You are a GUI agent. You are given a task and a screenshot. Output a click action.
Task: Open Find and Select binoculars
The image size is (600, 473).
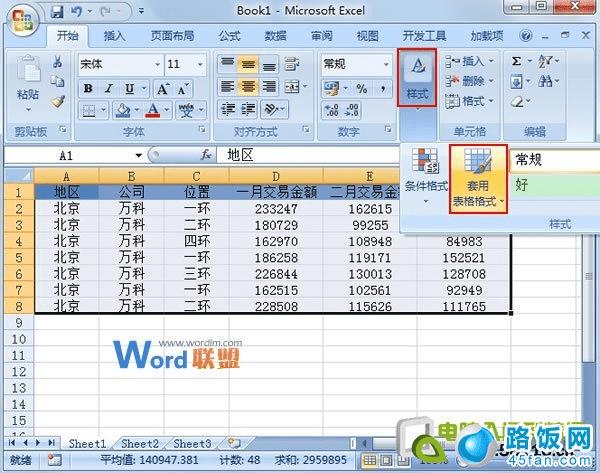tap(545, 81)
